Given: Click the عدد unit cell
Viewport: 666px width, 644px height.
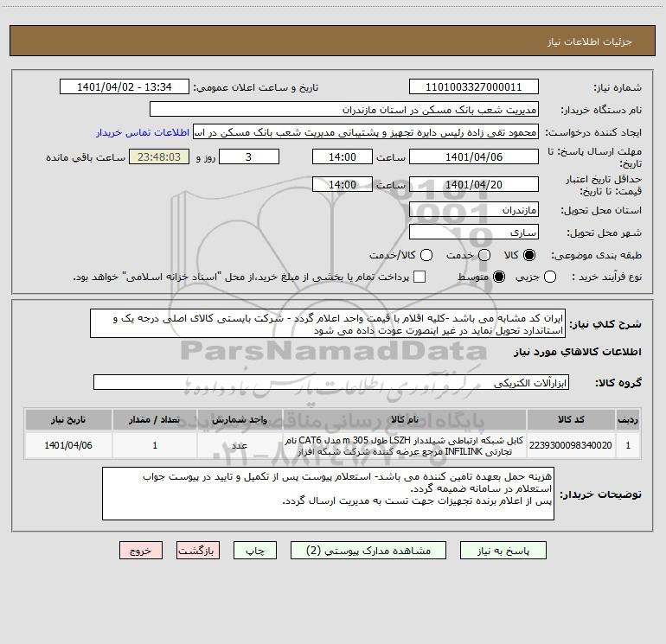Looking at the screenshot, I should tap(240, 445).
